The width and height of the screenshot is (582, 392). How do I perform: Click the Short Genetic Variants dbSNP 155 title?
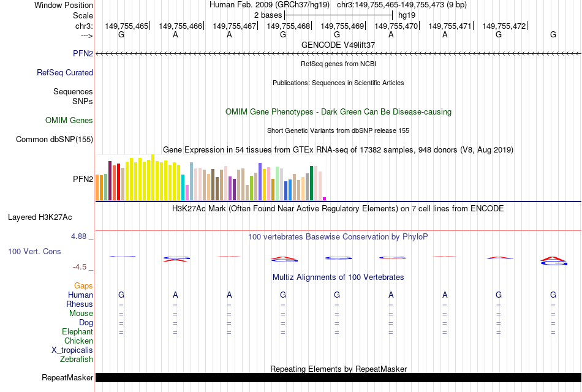coord(338,130)
